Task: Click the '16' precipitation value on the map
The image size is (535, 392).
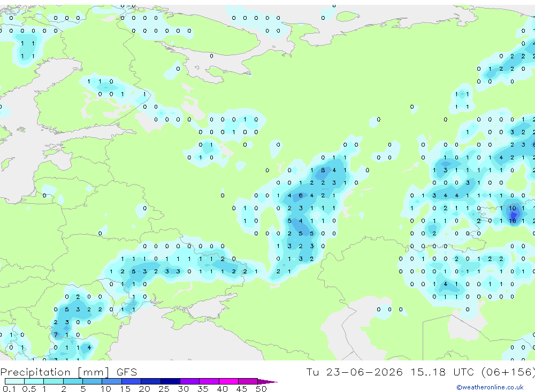Action: click(x=513, y=221)
